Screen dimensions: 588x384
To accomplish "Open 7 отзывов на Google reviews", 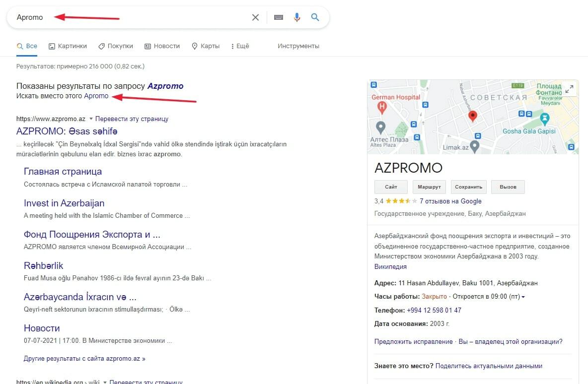I will pyautogui.click(x=450, y=201).
